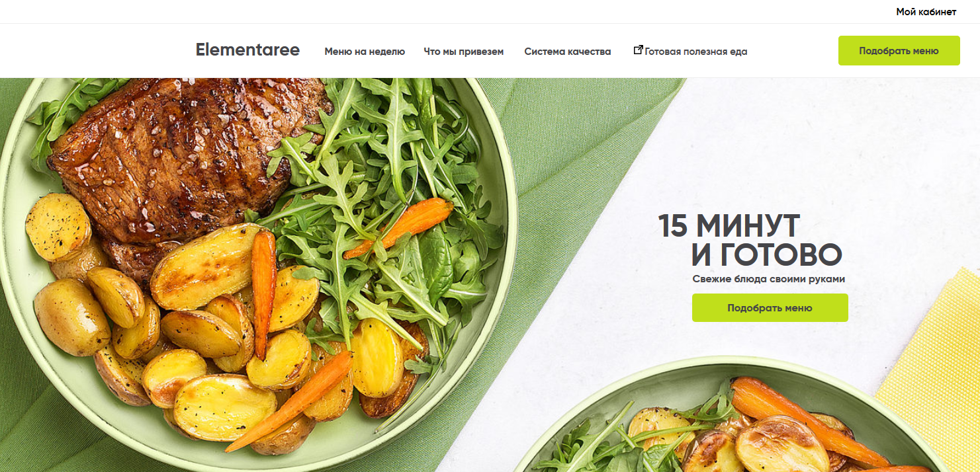Open the Система качества page
The image size is (980, 472).
click(568, 52)
